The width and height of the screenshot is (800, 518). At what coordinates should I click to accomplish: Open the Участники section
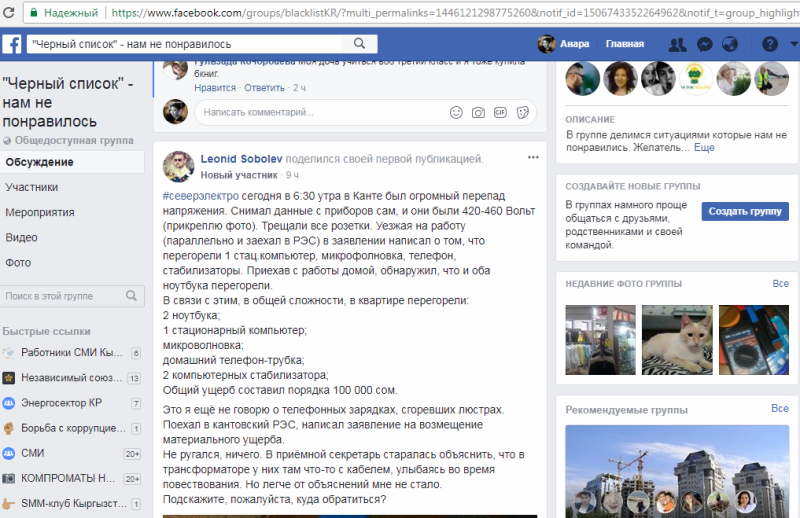(31, 187)
